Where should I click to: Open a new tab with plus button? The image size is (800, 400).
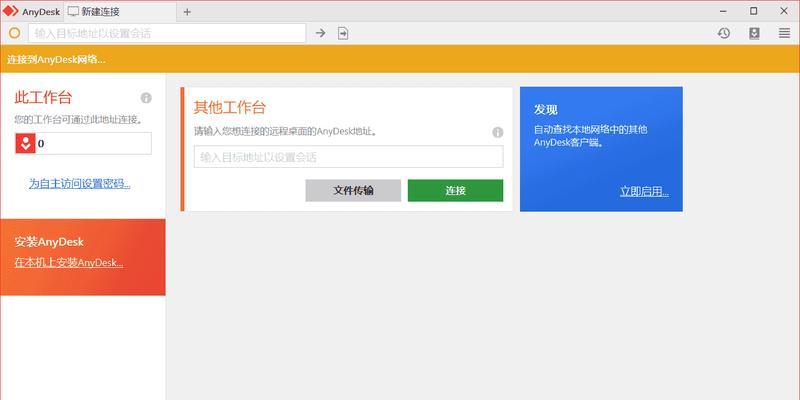coord(187,12)
